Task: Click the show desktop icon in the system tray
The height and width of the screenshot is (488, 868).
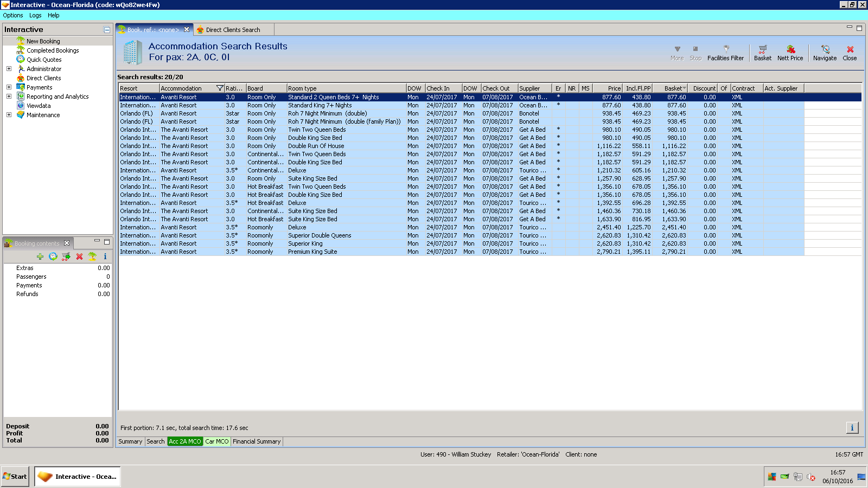Action: click(861, 477)
